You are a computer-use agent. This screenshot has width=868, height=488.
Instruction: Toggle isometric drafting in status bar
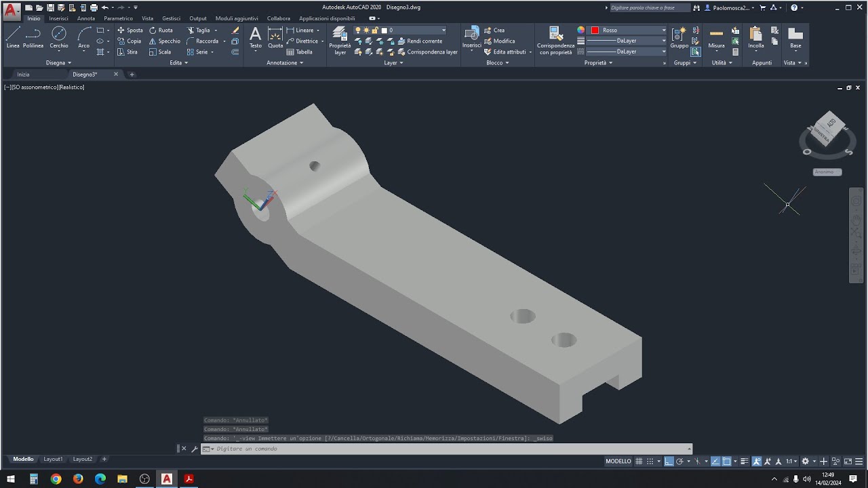click(697, 461)
